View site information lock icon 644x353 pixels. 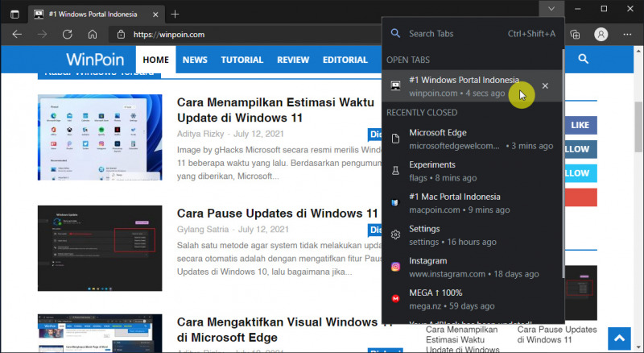click(121, 35)
